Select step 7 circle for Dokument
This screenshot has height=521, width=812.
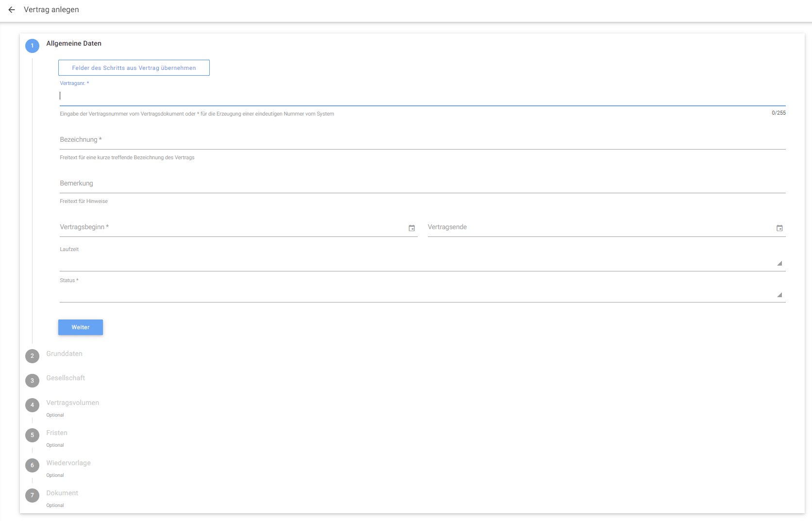click(33, 495)
